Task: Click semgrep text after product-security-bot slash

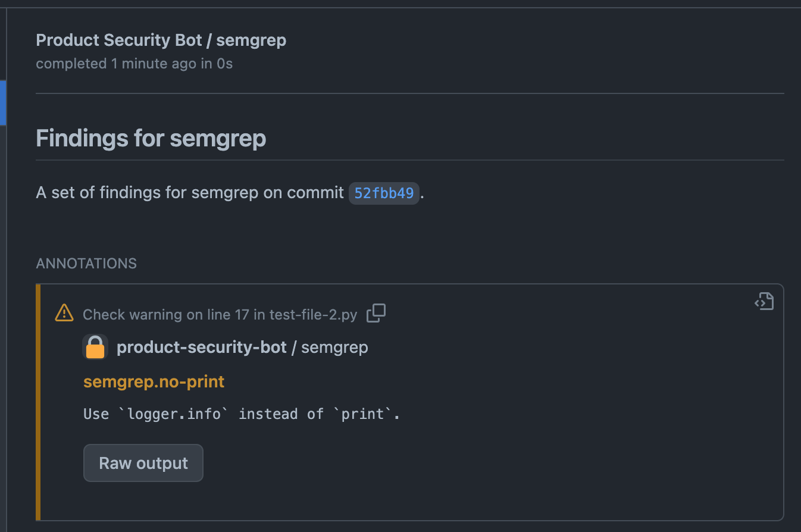Action: coord(334,347)
